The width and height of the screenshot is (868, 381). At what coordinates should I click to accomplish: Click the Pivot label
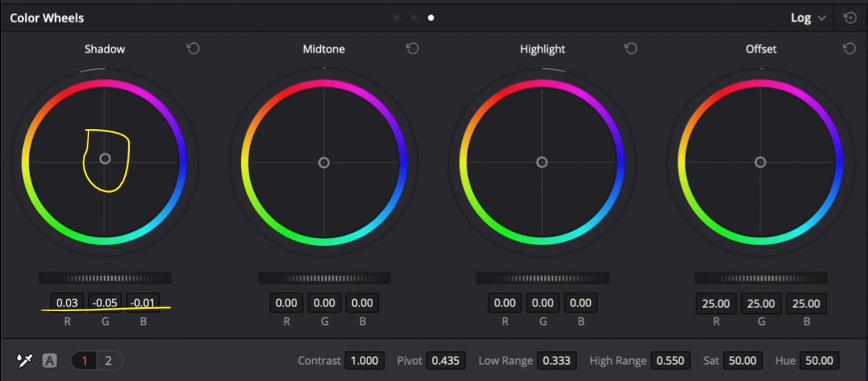(410, 361)
